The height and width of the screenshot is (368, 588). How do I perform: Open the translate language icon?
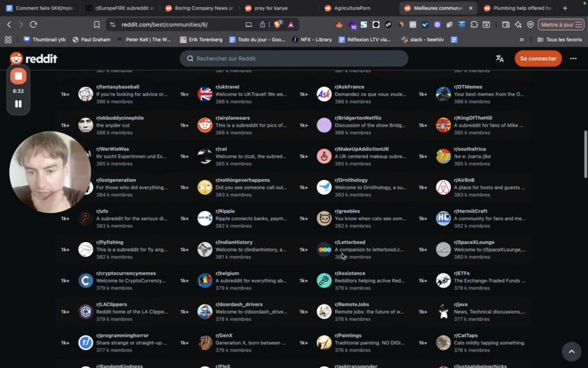(499, 58)
